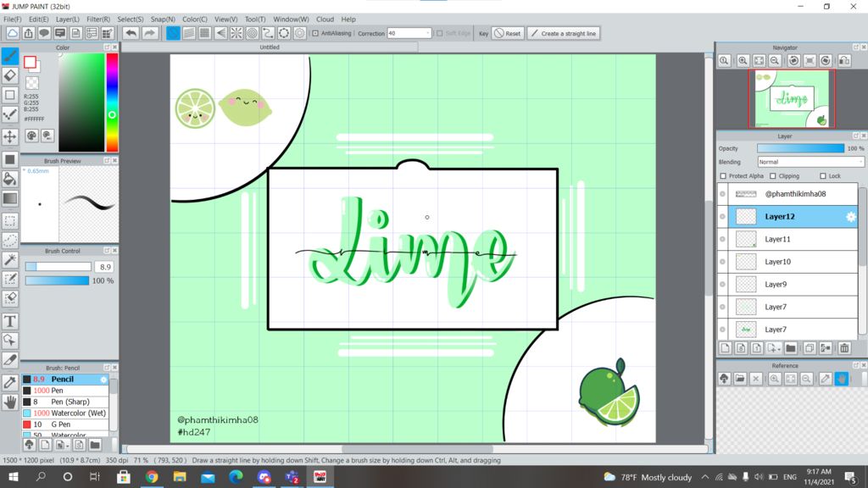This screenshot has width=868, height=488.
Task: Open the color palette icon in the Color panel
Action: (x=31, y=136)
